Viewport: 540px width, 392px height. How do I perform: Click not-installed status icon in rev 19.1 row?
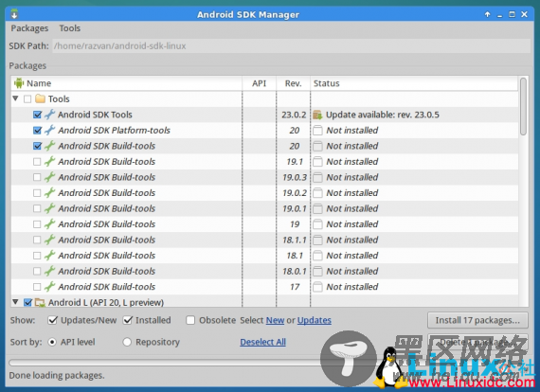tap(317, 162)
